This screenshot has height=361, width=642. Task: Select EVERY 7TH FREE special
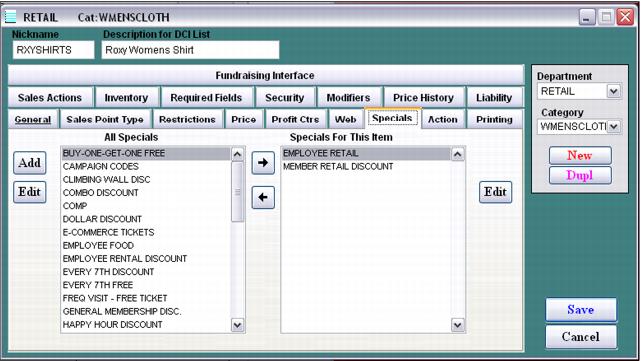click(146, 285)
